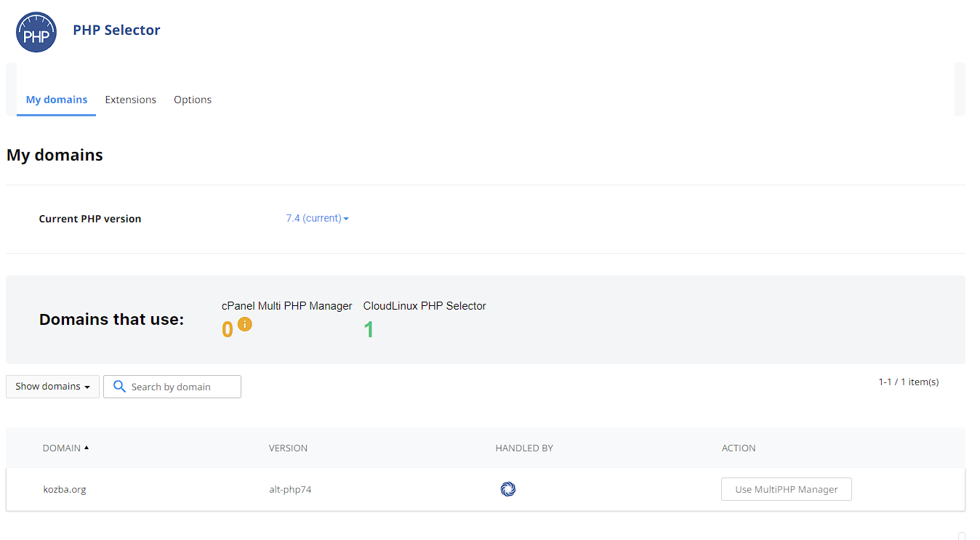The image size is (980, 540).
Task: Click the orange info icon beside 0
Action: click(245, 324)
